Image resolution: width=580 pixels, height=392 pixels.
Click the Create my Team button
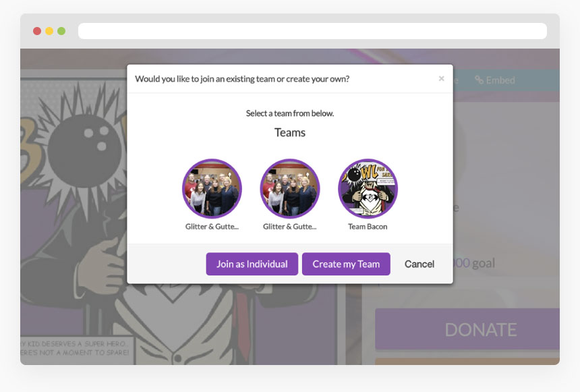click(346, 264)
